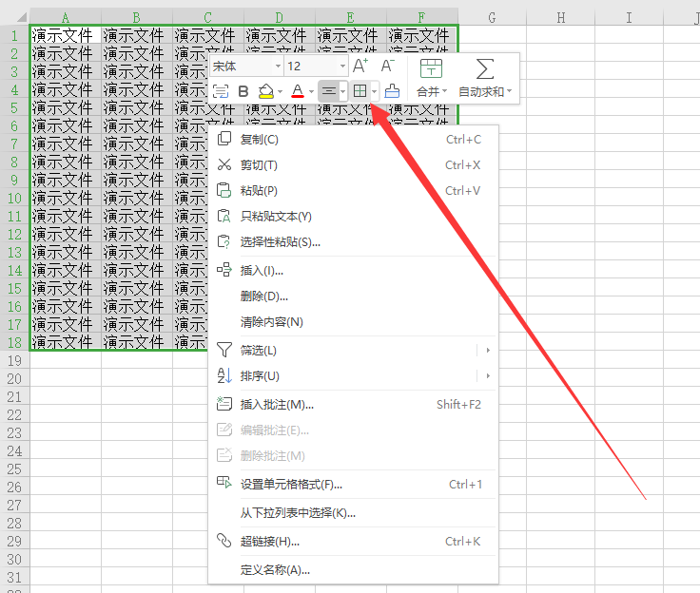Choose 插入批注(M)... menu entry

pyautogui.click(x=353, y=405)
